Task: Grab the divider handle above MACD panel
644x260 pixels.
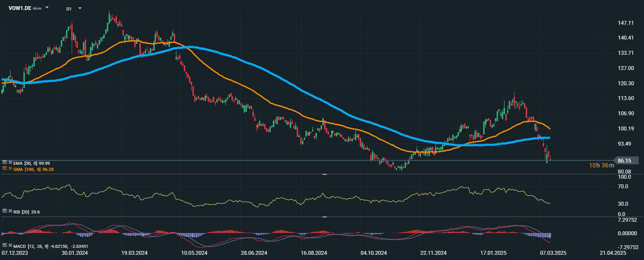Action: coord(324,217)
